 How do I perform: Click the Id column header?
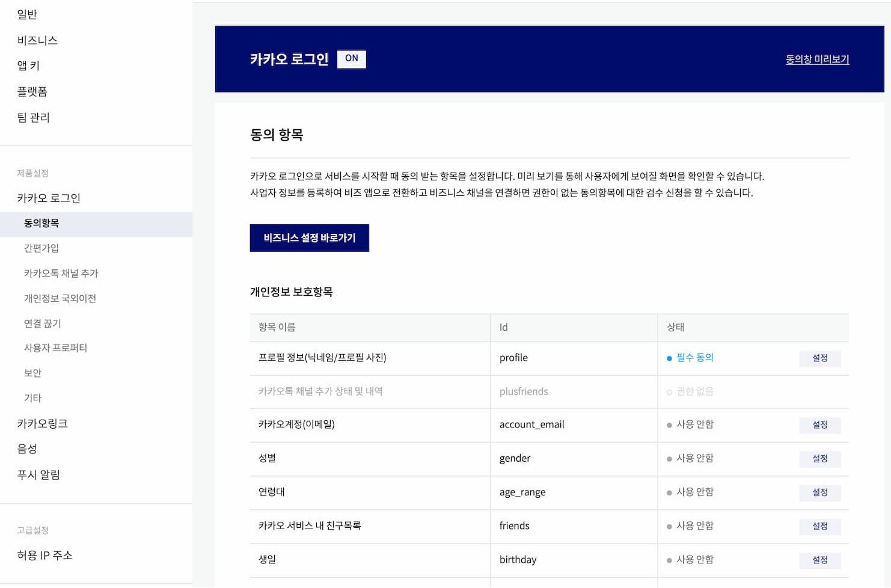(x=503, y=327)
